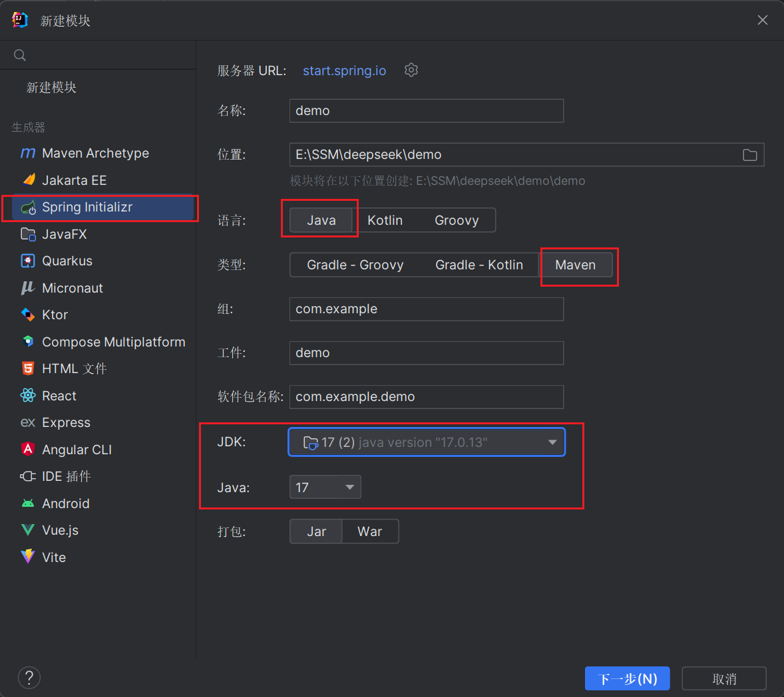Screen dimensions: 784x697
Task: Click the Vite lightning icon
Action: click(x=28, y=557)
